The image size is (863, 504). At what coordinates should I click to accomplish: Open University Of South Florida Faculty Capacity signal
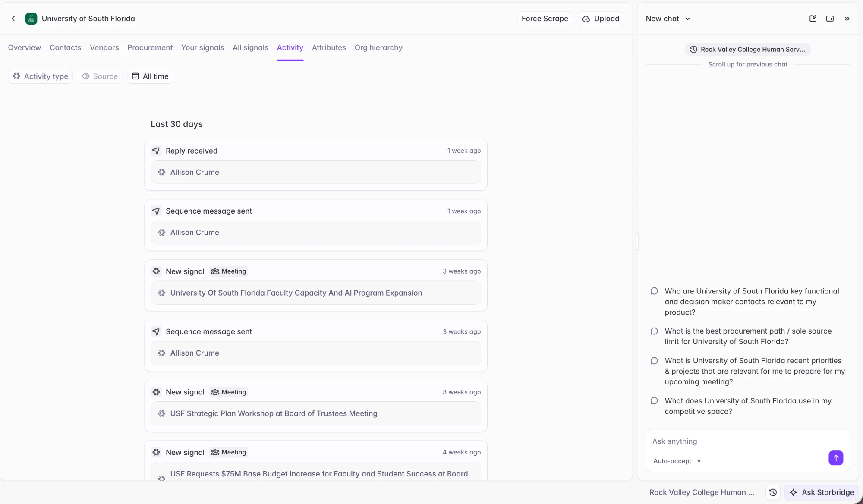[x=316, y=293]
